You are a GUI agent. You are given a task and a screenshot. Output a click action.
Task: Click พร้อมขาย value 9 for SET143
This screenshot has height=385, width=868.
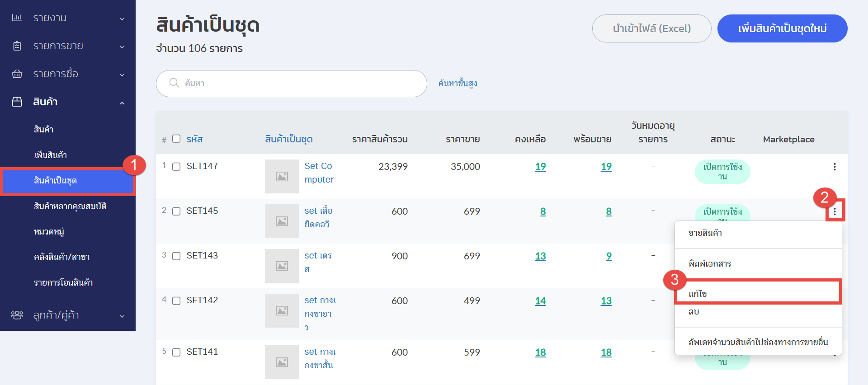pos(609,256)
